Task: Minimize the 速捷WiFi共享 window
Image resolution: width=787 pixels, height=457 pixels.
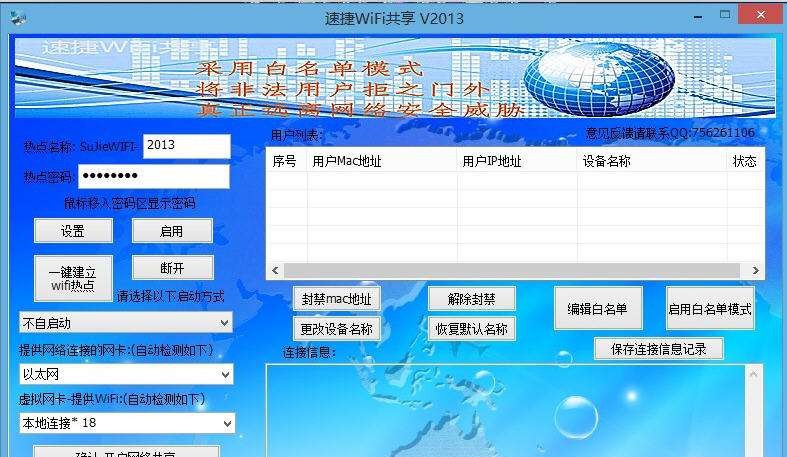Action: point(698,17)
